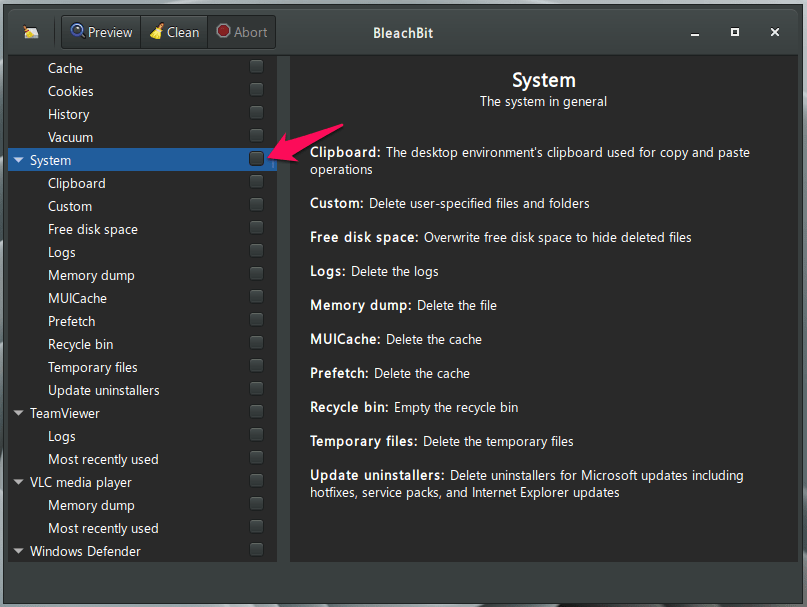Enable the TeamViewer group checkbox
This screenshot has width=807, height=607.
click(256, 411)
